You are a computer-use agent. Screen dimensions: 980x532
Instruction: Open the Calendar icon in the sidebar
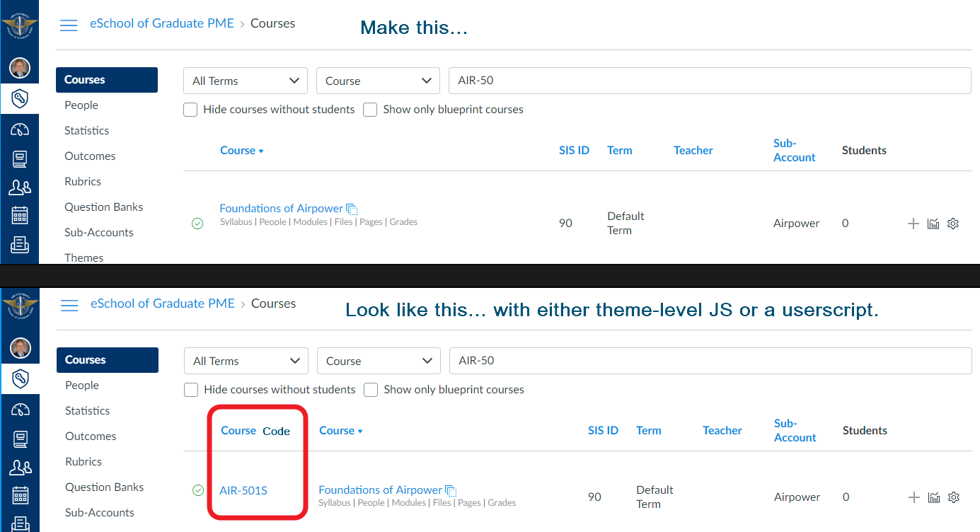(20, 216)
